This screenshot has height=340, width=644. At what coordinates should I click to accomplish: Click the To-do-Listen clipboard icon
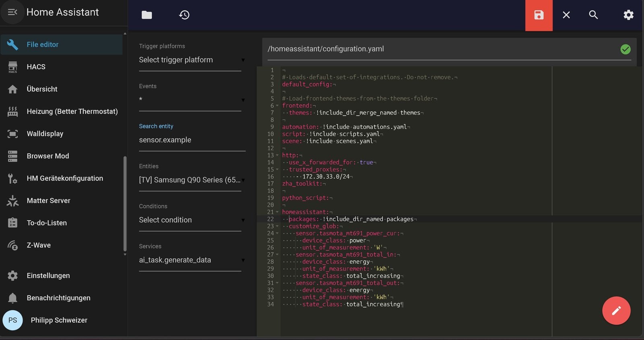[12, 223]
